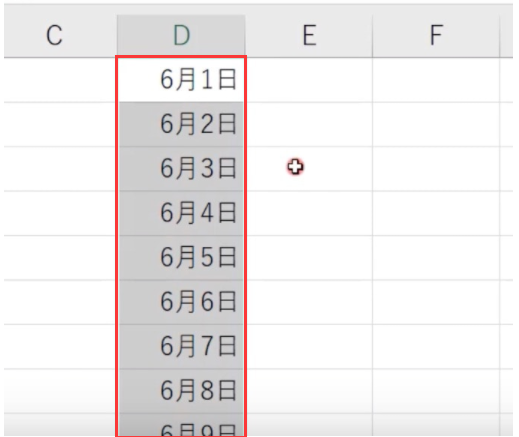Select the column D header
The image size is (519, 437).
(181, 35)
